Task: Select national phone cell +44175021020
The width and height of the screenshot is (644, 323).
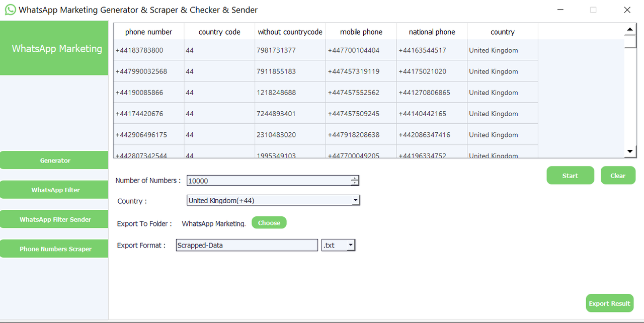Action: coord(432,71)
